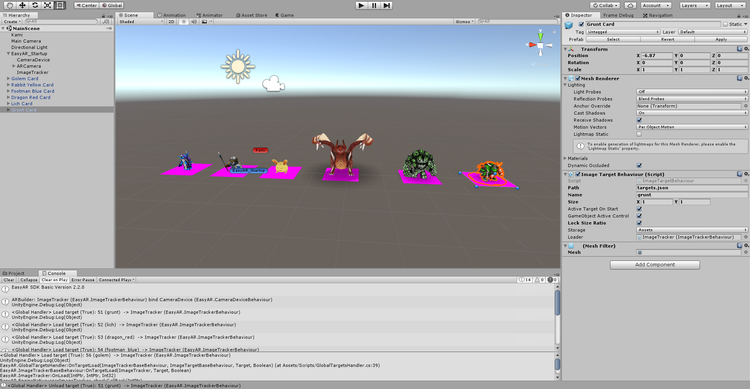Open cloud services panel
Screen dimensions: 750x389
pos(630,5)
